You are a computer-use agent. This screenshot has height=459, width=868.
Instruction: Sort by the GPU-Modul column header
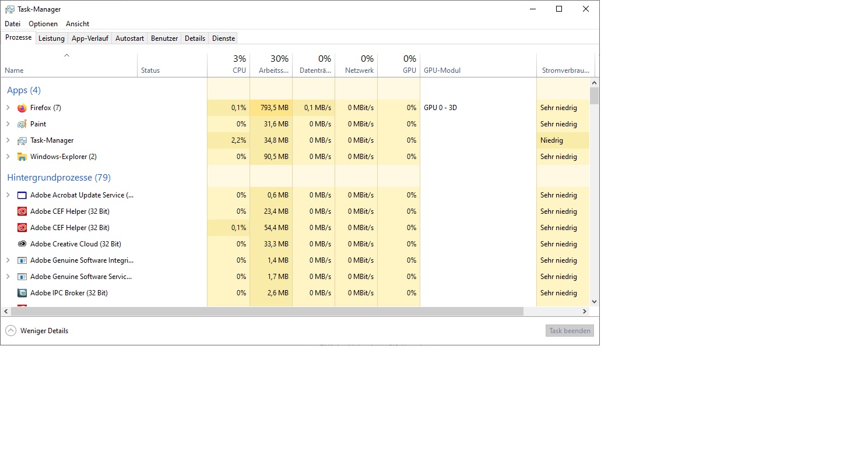478,65
